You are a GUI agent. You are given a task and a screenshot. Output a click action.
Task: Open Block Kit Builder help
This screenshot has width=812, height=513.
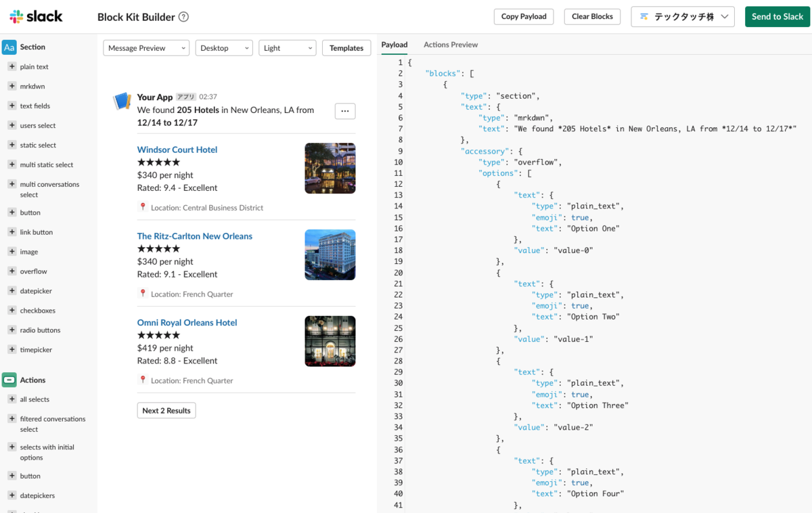(183, 16)
